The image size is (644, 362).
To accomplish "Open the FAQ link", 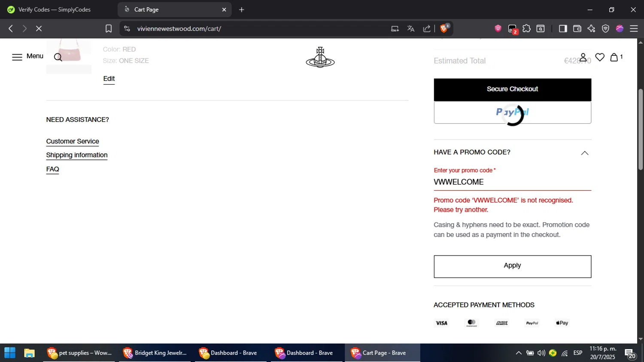I will pos(52,169).
